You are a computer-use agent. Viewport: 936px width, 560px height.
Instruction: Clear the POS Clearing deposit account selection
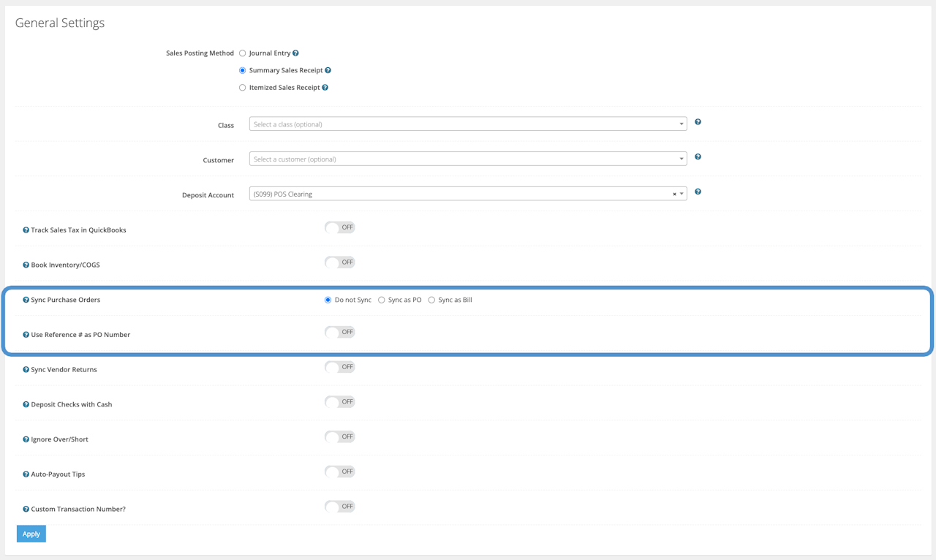coord(674,194)
